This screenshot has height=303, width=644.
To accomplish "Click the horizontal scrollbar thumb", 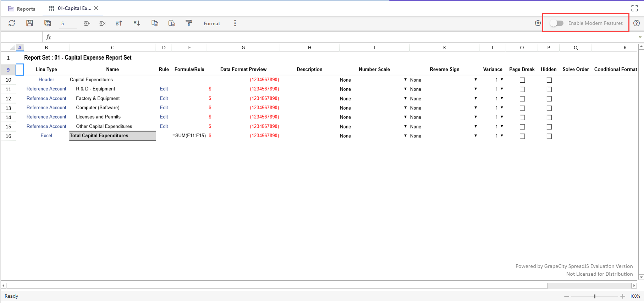I will point(277,286).
